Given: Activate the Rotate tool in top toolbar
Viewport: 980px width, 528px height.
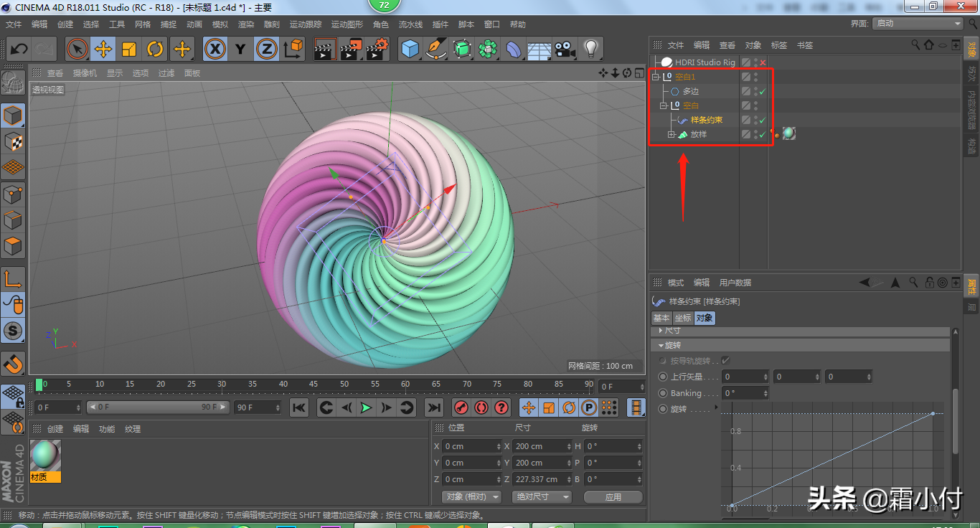Looking at the screenshot, I should (x=155, y=49).
